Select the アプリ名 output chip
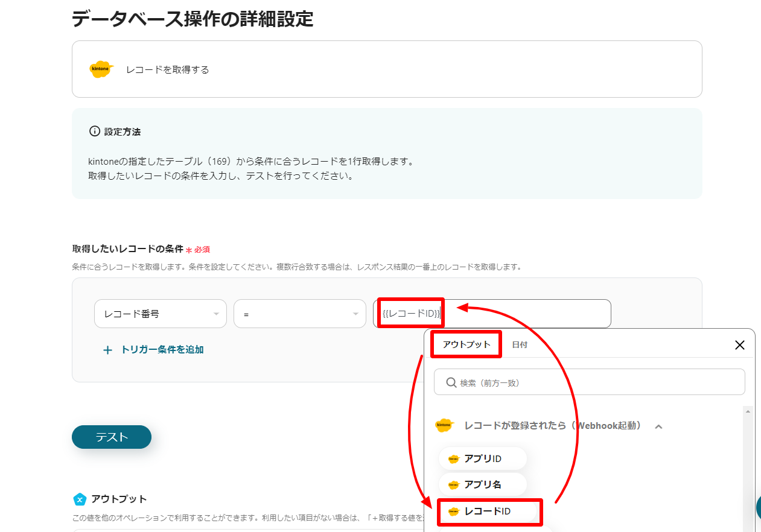Screen dimensions: 761x532 (x=483, y=484)
